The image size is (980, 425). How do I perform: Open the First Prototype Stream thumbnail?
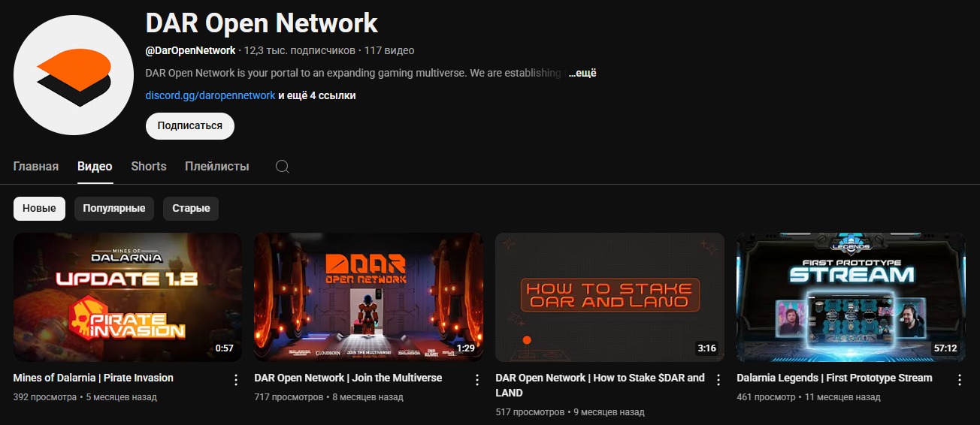pyautogui.click(x=851, y=297)
